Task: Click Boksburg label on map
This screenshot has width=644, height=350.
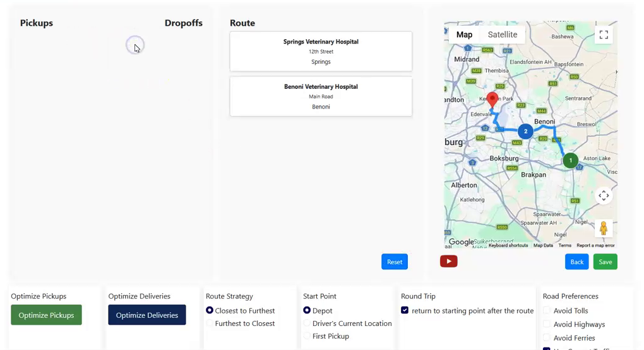Action: tap(504, 158)
